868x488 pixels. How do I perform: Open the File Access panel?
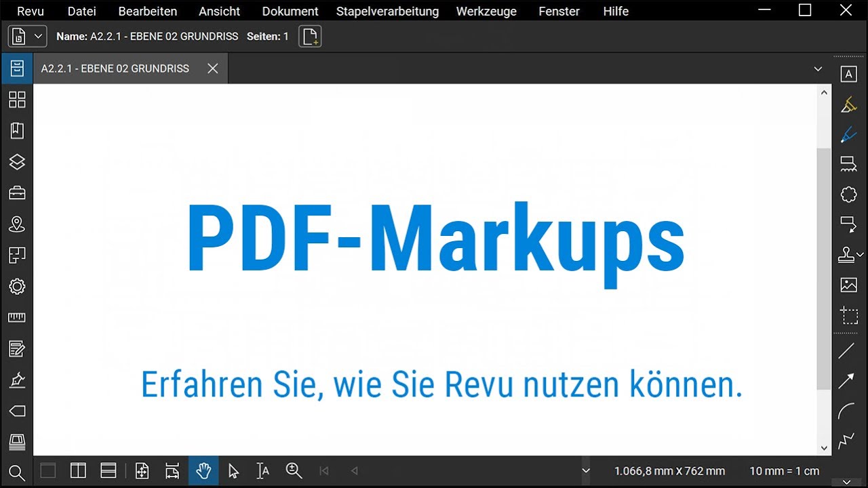[17, 68]
